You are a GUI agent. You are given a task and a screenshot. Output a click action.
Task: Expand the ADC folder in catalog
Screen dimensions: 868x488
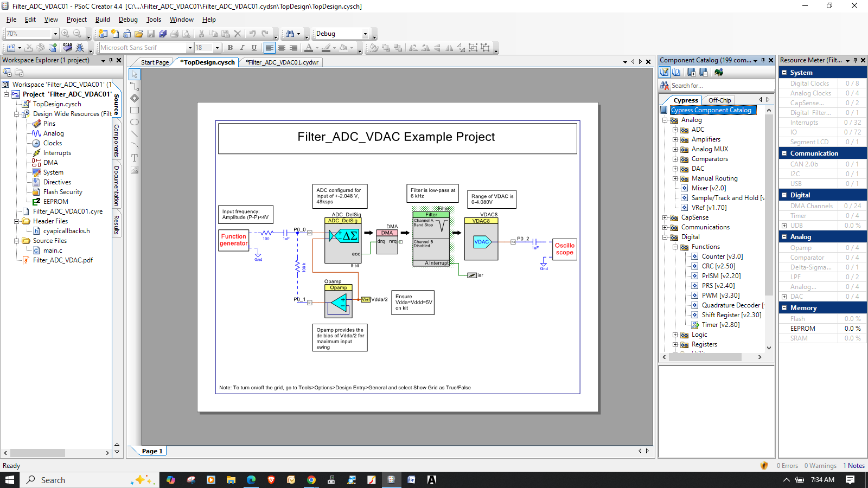[675, 130]
